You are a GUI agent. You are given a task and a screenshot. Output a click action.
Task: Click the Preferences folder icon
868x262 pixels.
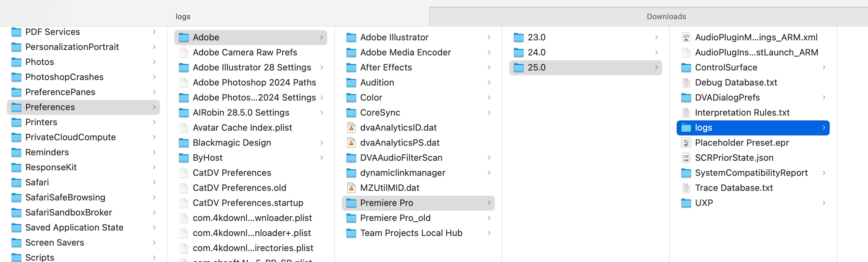pos(16,107)
